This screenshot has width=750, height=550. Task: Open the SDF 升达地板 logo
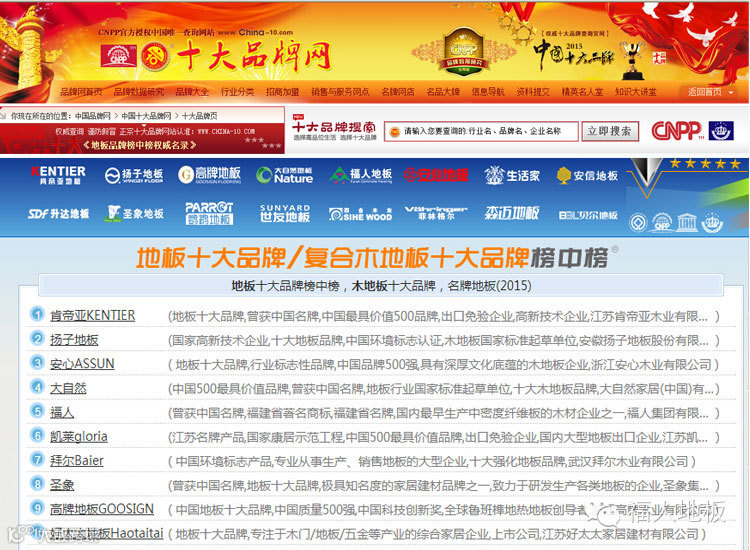click(x=58, y=214)
